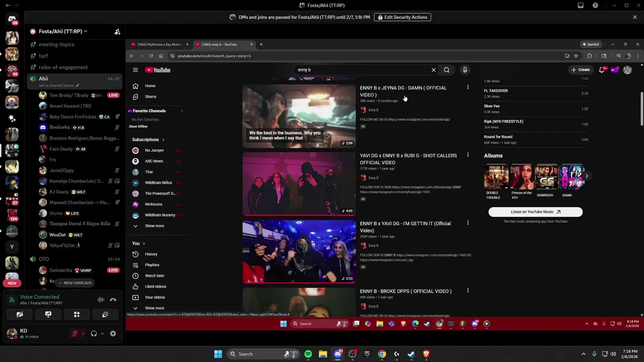Open the meeting-topics channel
The image size is (644, 362).
56,44
